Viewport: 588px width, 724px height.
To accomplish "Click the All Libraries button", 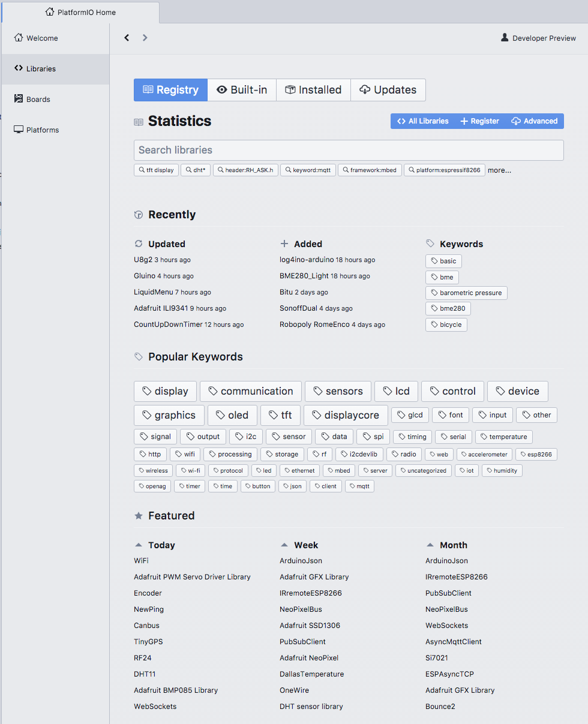I will pyautogui.click(x=422, y=121).
